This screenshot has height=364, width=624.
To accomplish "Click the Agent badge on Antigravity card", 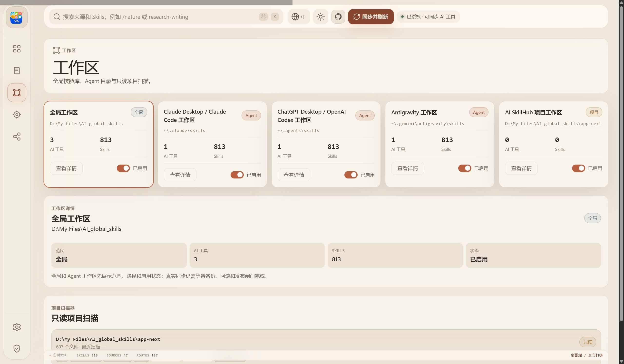I will coord(479,112).
